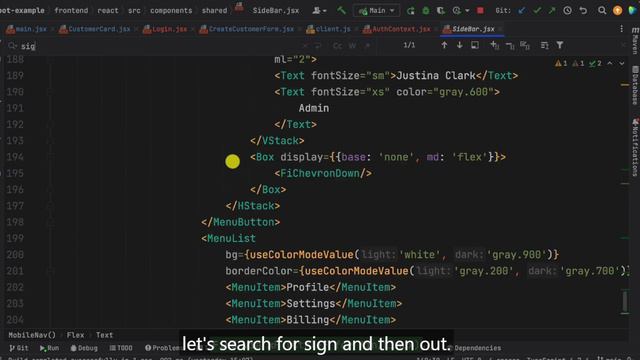
Task: Add selection for next occurrence
Action: pos(494,45)
